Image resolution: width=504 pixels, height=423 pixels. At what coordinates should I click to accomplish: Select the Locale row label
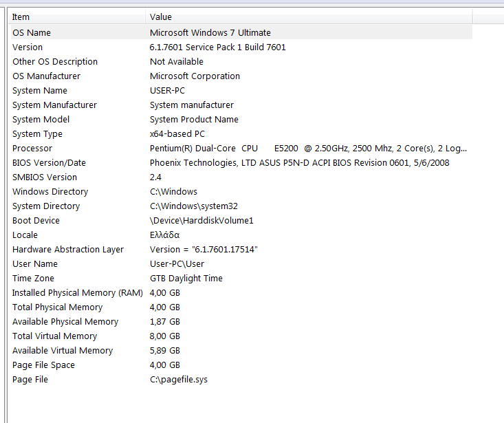(x=25, y=235)
